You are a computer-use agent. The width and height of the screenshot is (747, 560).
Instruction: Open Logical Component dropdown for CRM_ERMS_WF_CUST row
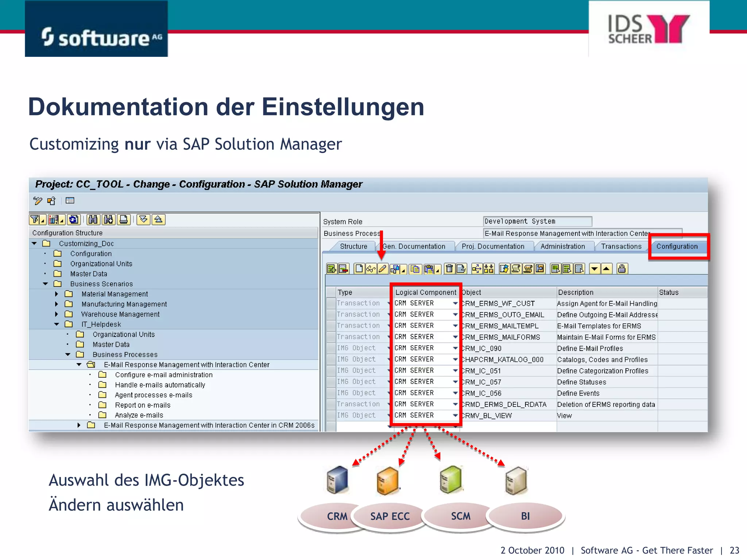click(x=455, y=303)
